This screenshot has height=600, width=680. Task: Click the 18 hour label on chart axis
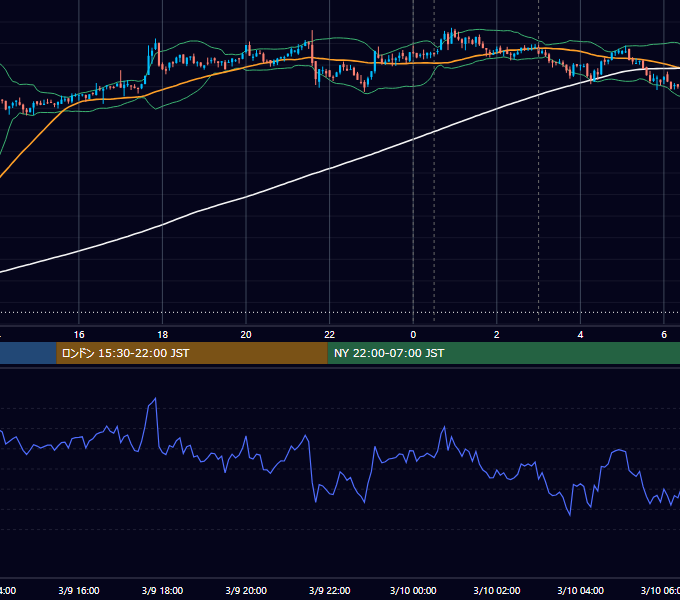[x=163, y=335]
